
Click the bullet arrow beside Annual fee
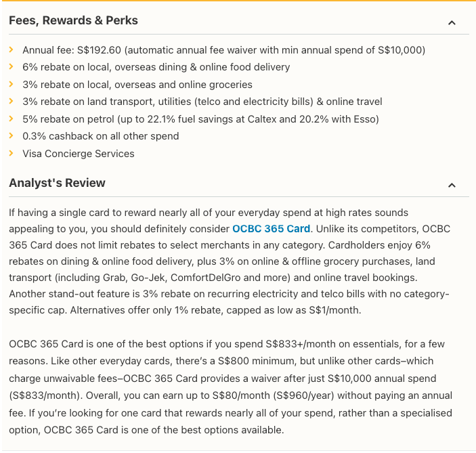pos(12,50)
